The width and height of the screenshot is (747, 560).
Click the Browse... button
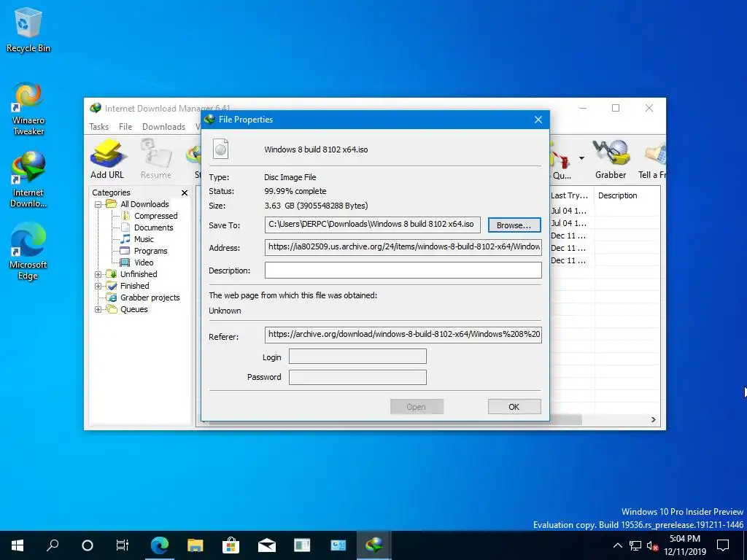(x=514, y=225)
